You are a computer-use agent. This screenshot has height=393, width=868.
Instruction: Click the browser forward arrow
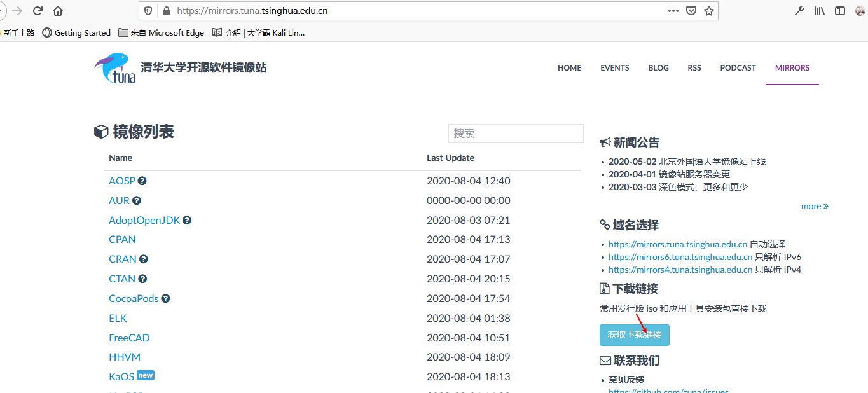click(x=17, y=11)
